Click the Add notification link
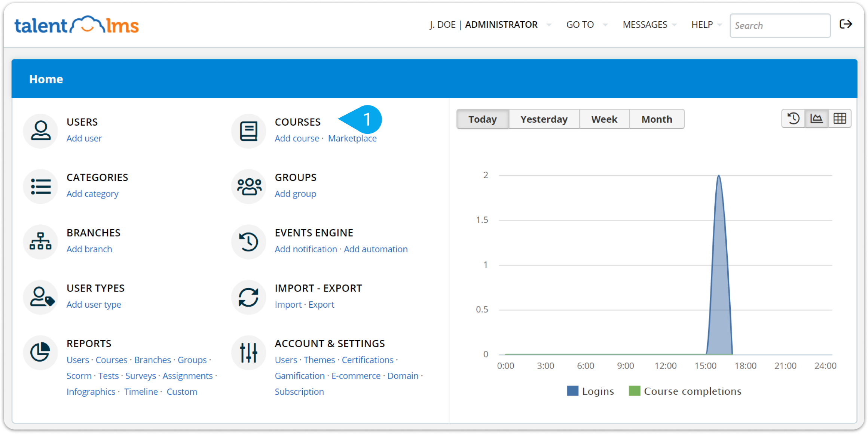The width and height of the screenshot is (868, 434). tap(306, 249)
